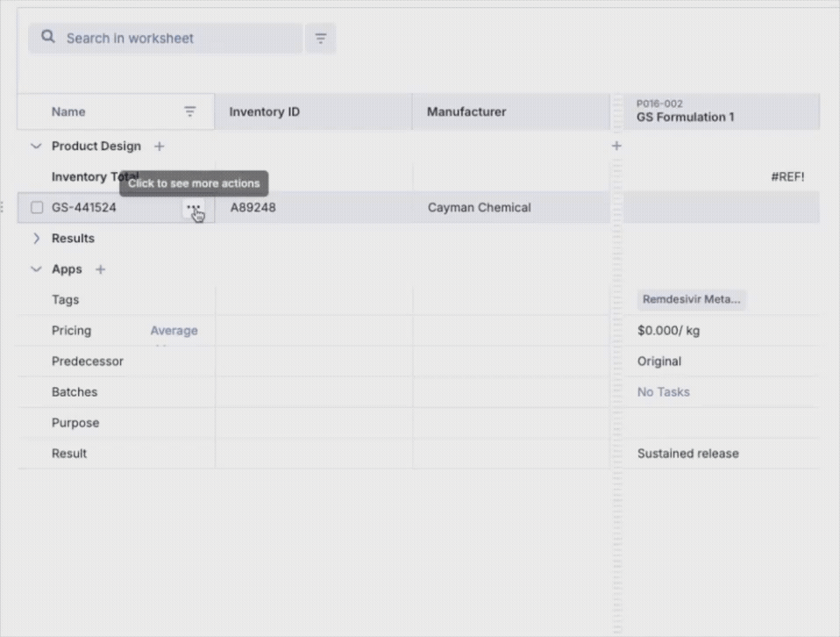Viewport: 840px width, 637px height.
Task: Open the GS Formulation 1 column header
Action: (685, 111)
